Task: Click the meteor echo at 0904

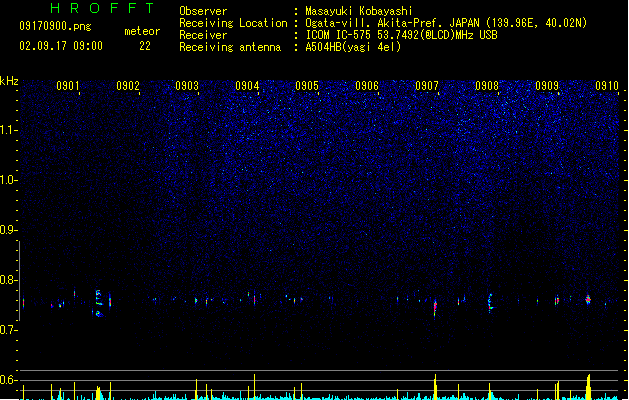Action: (x=254, y=299)
